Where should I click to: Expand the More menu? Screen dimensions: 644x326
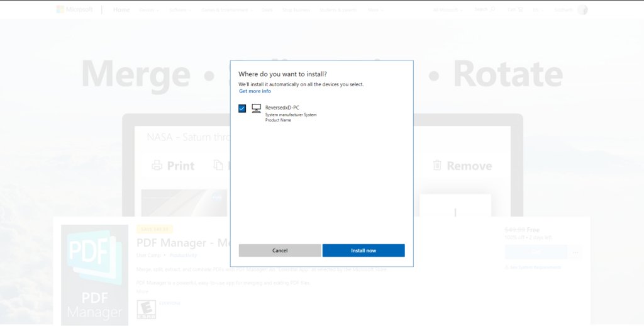pos(375,10)
